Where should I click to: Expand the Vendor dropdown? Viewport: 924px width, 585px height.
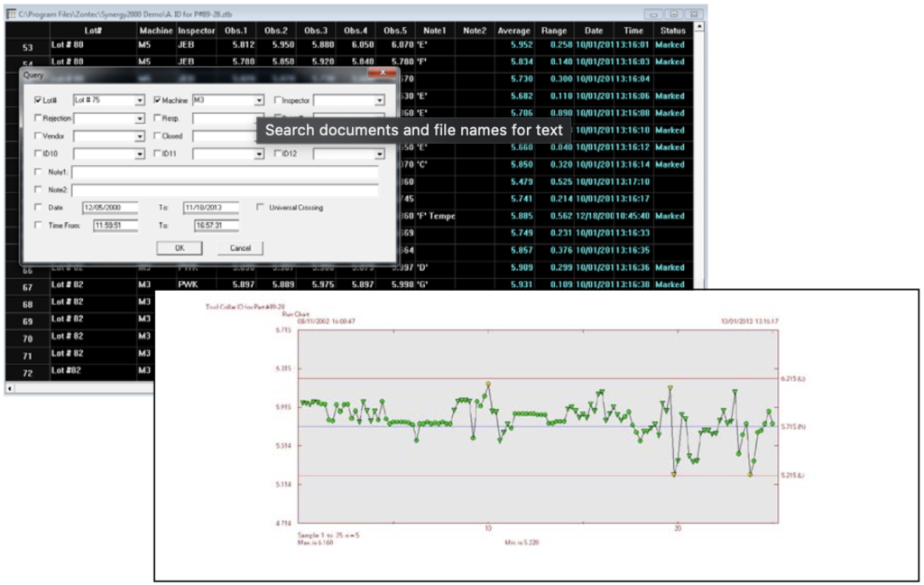click(x=140, y=136)
